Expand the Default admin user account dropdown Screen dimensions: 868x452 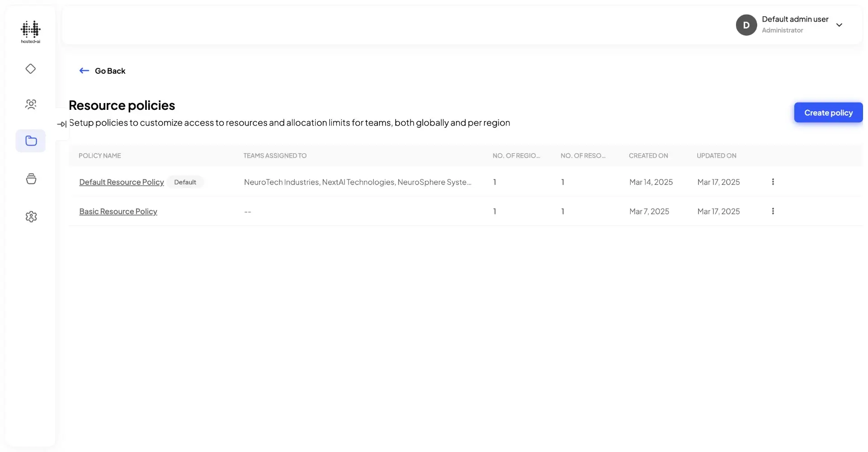coord(840,25)
